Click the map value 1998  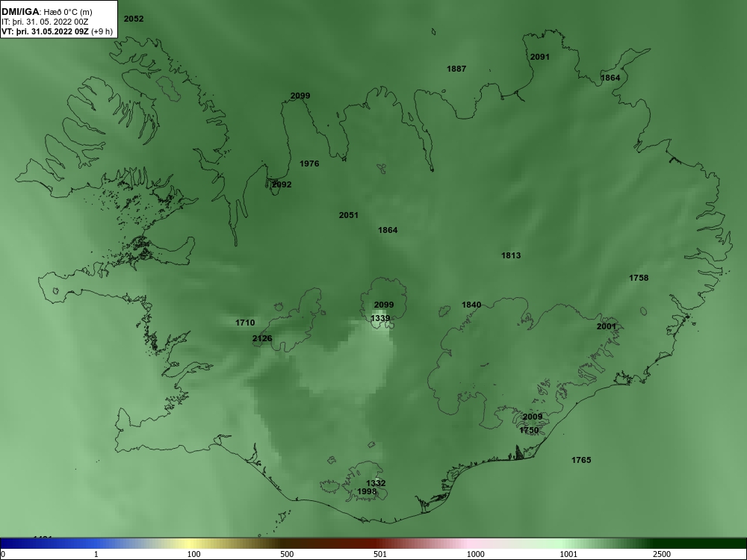(366, 491)
